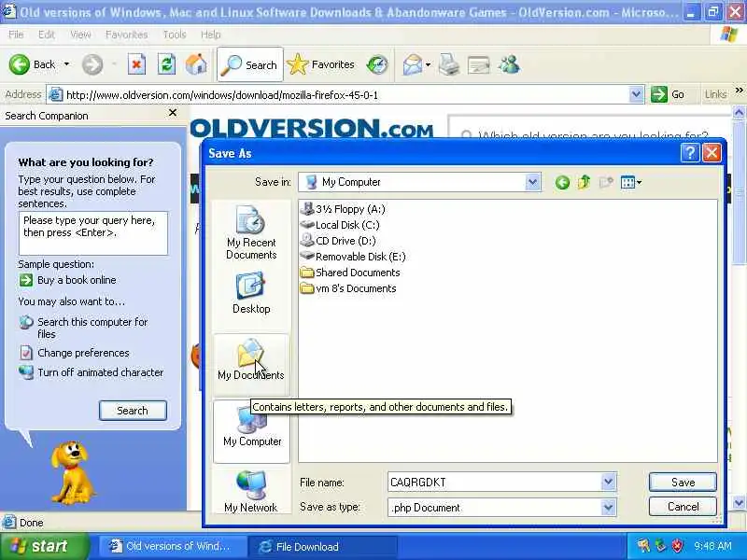
Task: Click the Messenger people icon
Action: 509,64
